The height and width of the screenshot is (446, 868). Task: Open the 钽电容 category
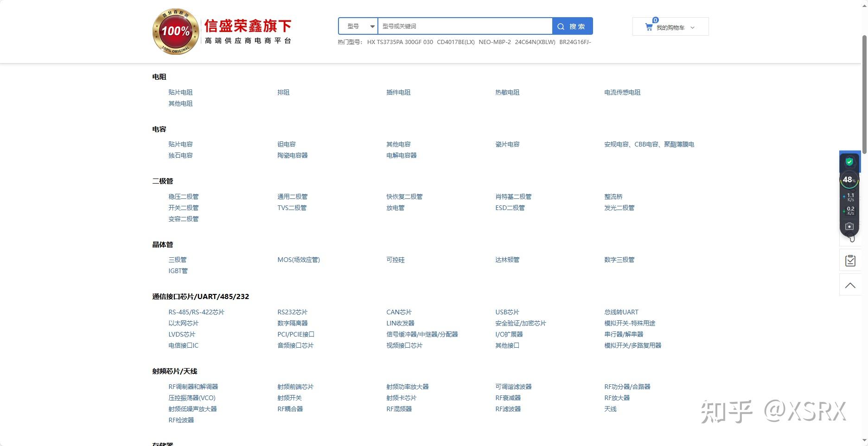287,144
